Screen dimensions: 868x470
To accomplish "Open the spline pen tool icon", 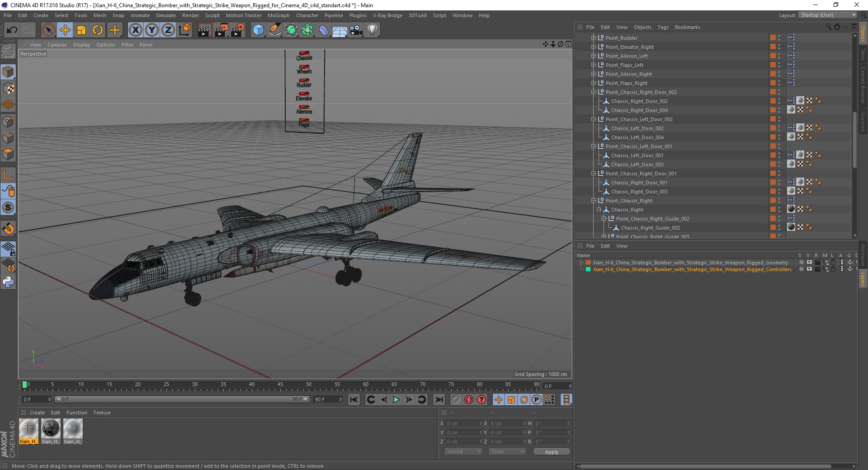I will 275,30.
